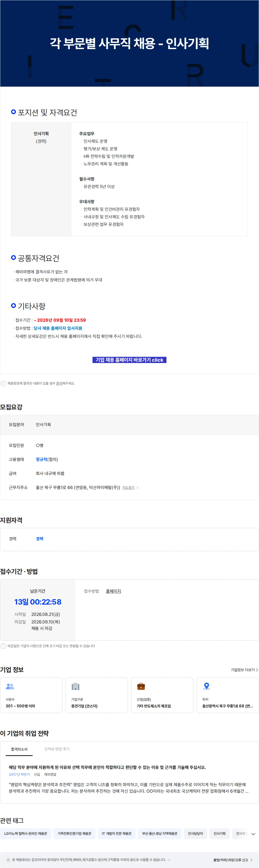The image size is (259, 868).
Task: Expand the copyright notice chevron
Action: (x=169, y=860)
